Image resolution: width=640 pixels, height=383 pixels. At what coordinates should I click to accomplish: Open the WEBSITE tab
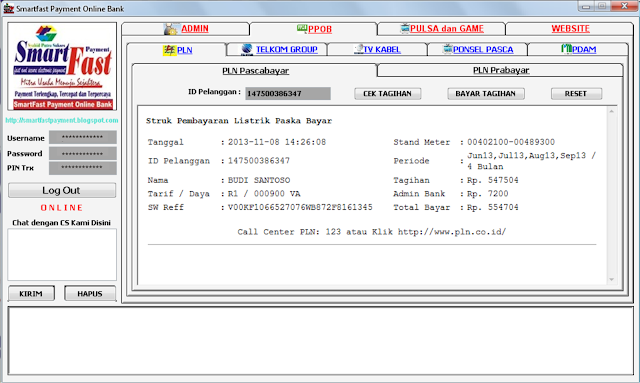570,29
